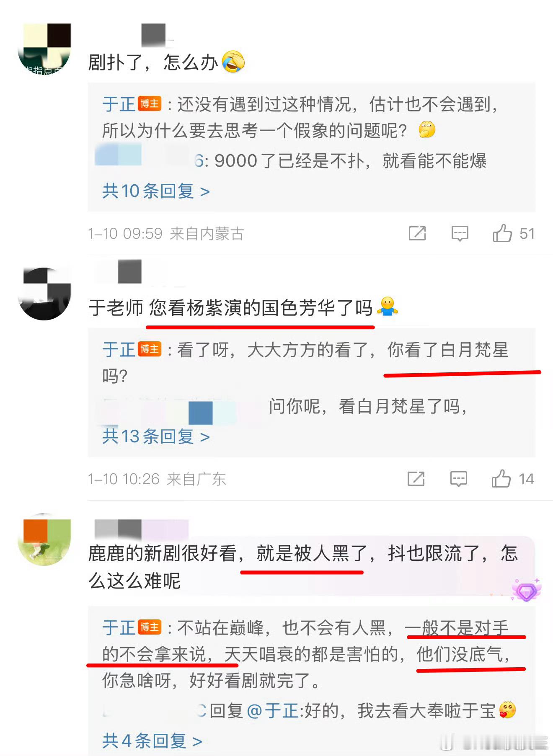
Task: Open the 杨紫 commenter's avatar
Action: coord(44,294)
